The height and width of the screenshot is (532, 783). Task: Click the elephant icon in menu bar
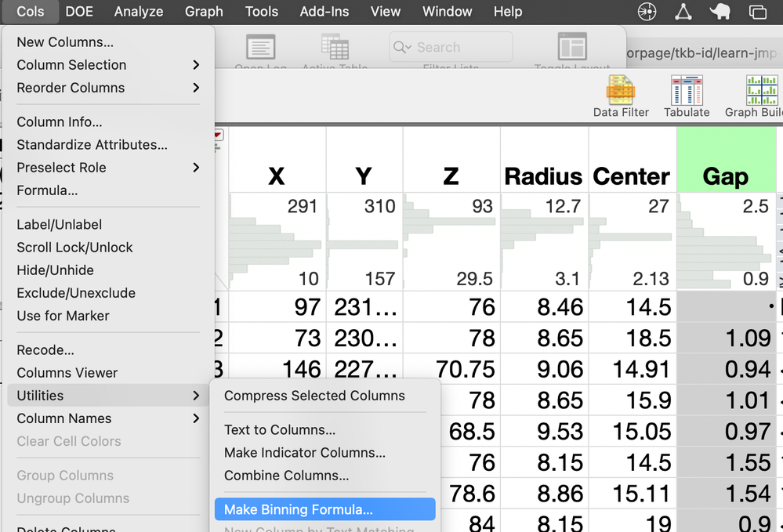720,12
